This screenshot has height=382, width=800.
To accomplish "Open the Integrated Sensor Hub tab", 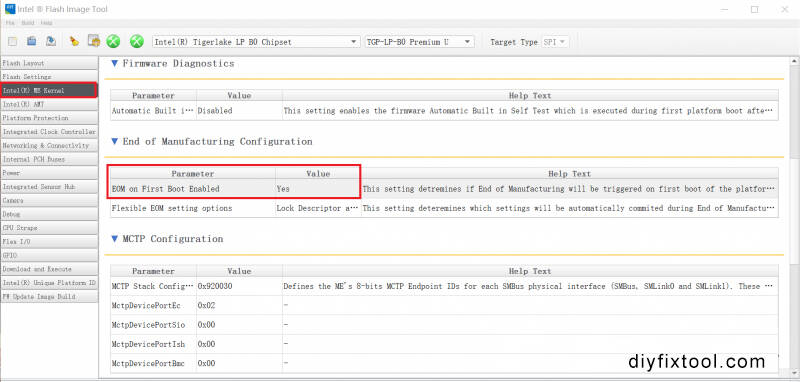I will click(x=49, y=187).
